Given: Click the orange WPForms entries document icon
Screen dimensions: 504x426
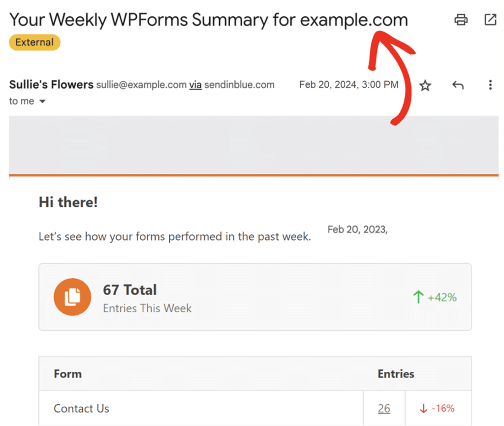Looking at the screenshot, I should pos(72,297).
